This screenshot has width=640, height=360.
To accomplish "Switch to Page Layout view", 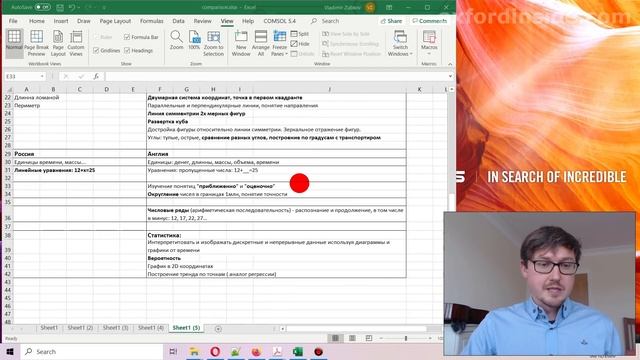I will point(58,43).
